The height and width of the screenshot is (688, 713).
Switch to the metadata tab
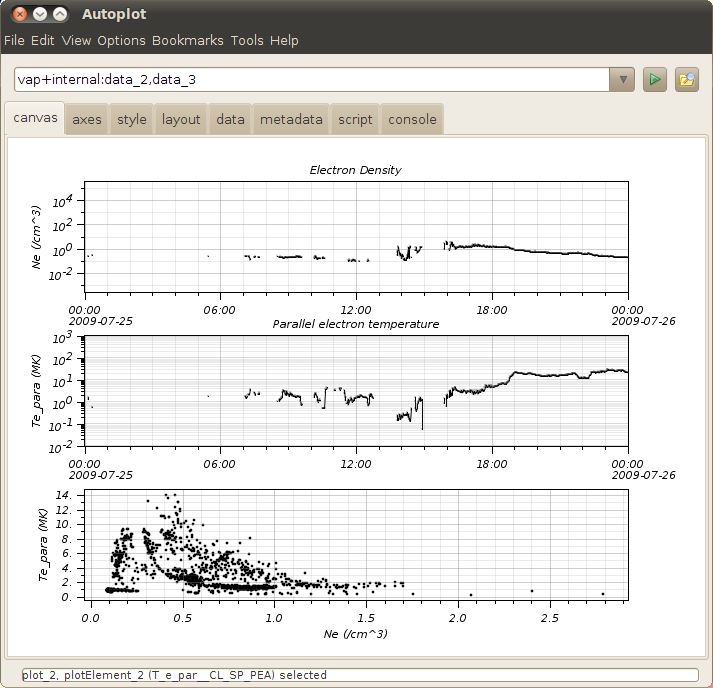pyautogui.click(x=291, y=120)
